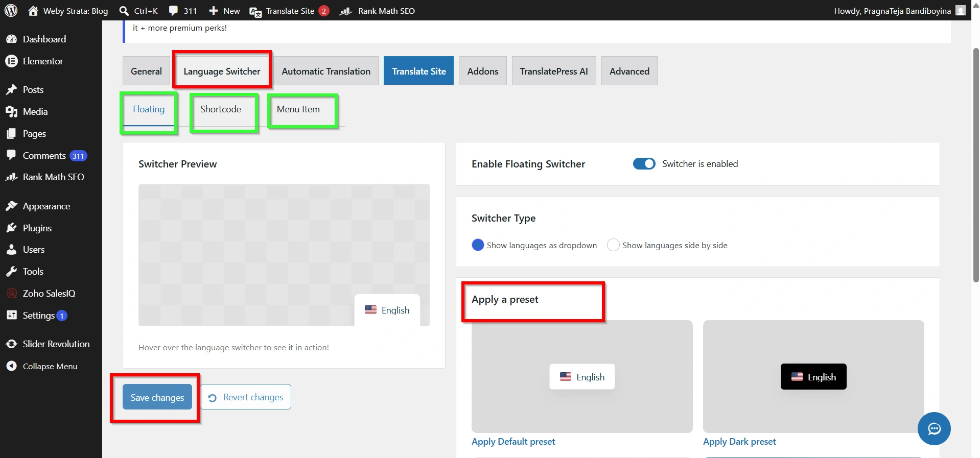Click the 'Switcher Preview' heading
The width and height of the screenshot is (980, 458).
pos(177,164)
